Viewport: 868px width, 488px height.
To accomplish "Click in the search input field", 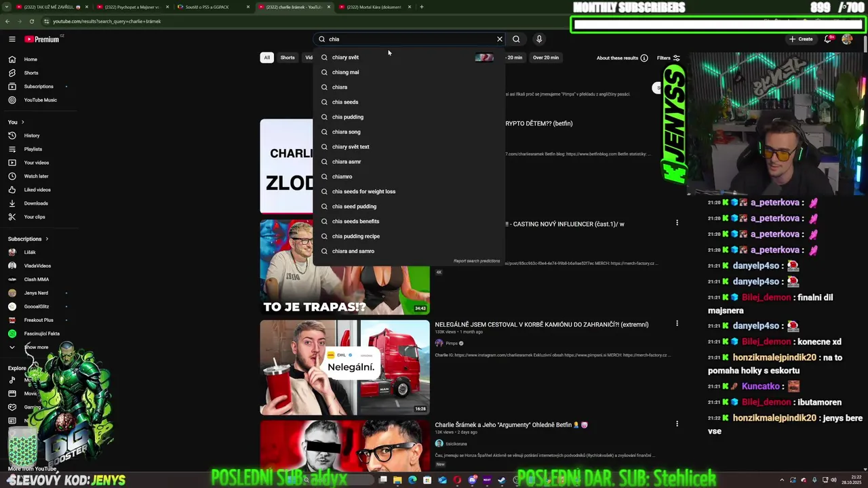I will click(x=410, y=39).
